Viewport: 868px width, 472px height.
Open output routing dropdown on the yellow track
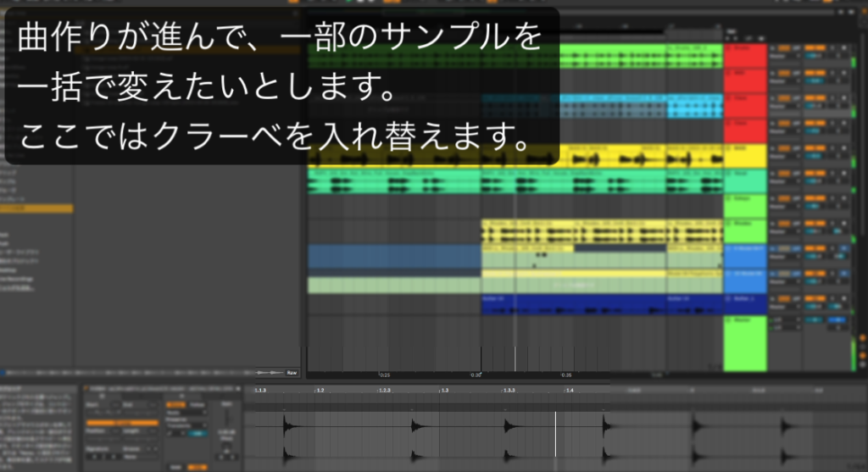coord(782,157)
